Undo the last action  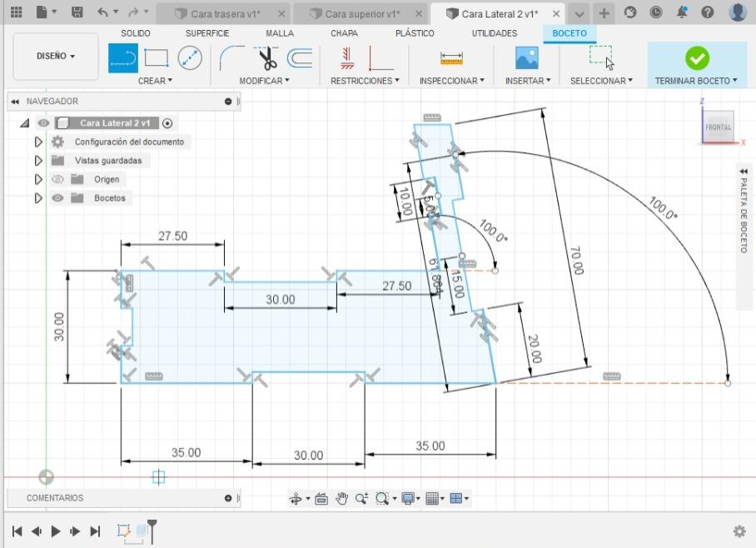[102, 12]
